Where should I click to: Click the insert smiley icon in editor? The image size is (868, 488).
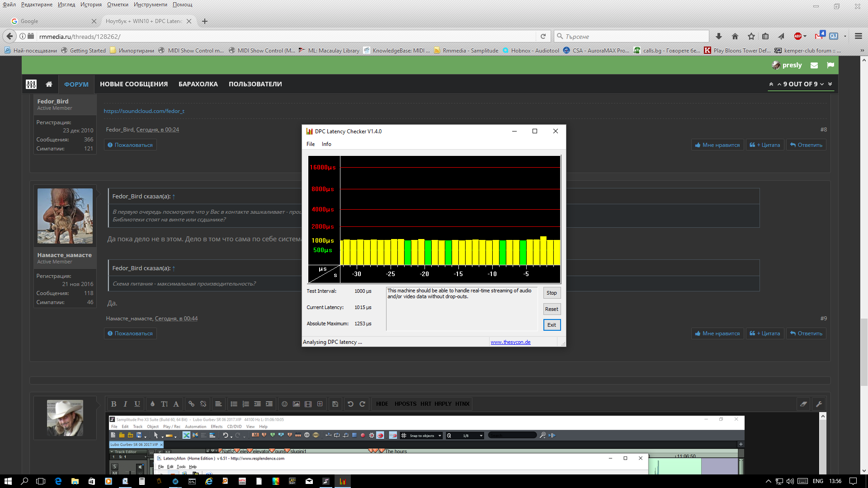pos(284,404)
